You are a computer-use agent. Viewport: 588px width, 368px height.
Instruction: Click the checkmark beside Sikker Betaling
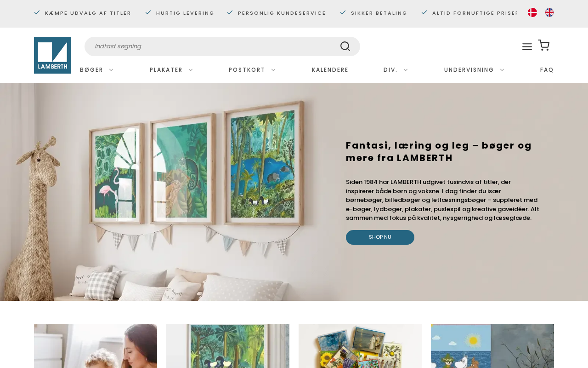coord(343,12)
